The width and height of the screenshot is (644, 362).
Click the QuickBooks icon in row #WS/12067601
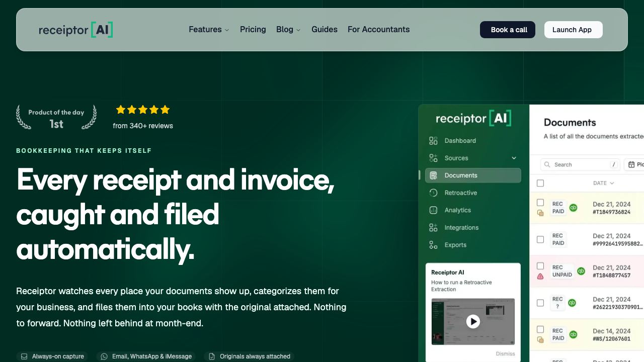click(x=573, y=334)
